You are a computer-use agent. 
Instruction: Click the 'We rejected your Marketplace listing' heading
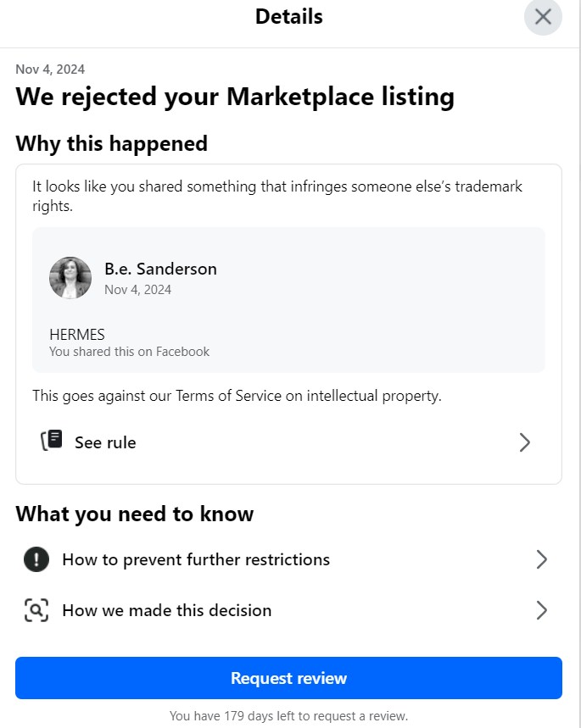(x=235, y=97)
